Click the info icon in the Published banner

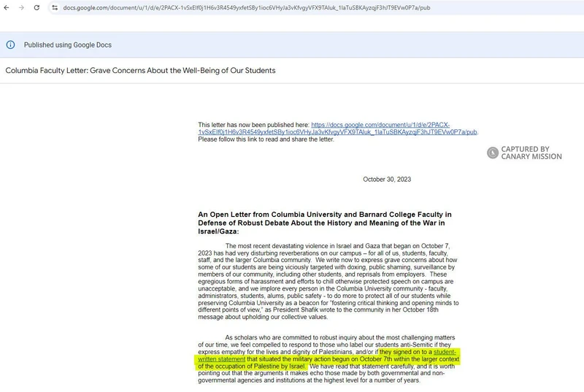pos(10,45)
